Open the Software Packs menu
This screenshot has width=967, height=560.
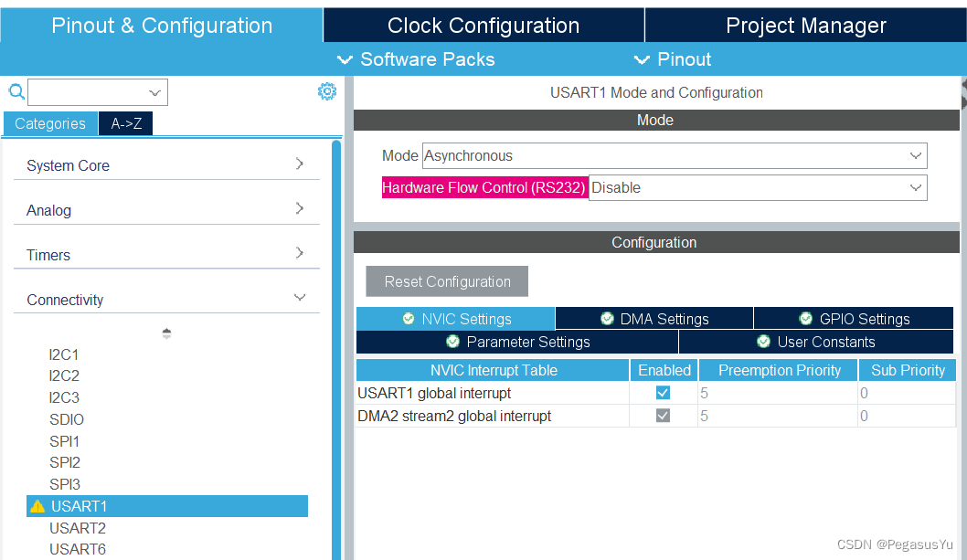pos(417,59)
